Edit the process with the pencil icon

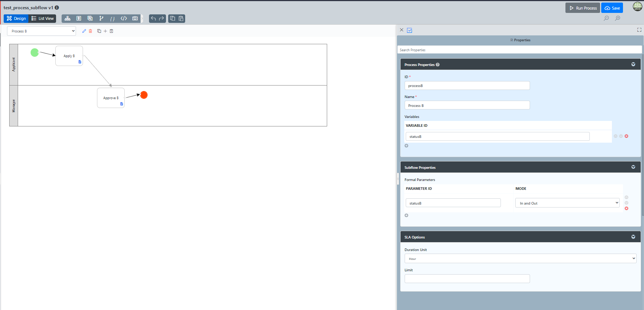[84, 31]
